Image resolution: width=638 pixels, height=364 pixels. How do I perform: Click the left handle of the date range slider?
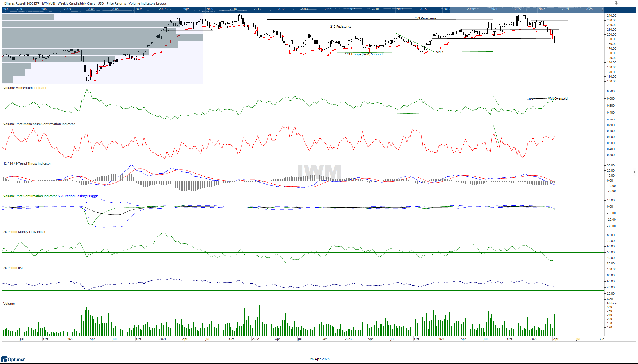point(451,9)
